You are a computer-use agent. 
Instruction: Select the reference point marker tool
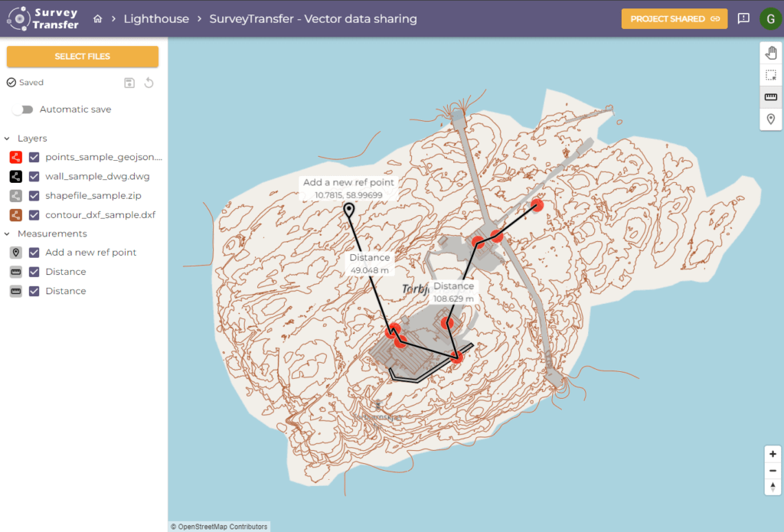point(771,119)
